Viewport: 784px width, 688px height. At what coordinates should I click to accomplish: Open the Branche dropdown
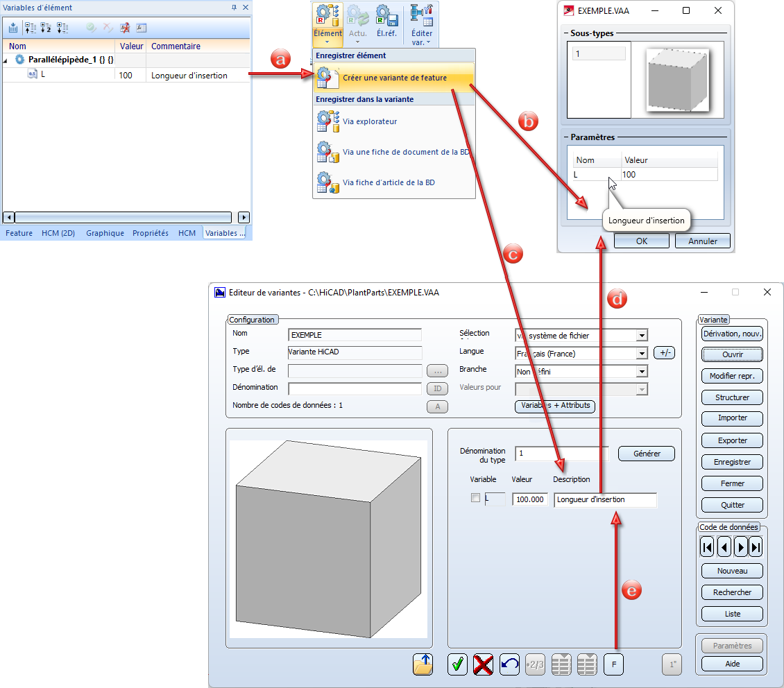click(x=642, y=372)
